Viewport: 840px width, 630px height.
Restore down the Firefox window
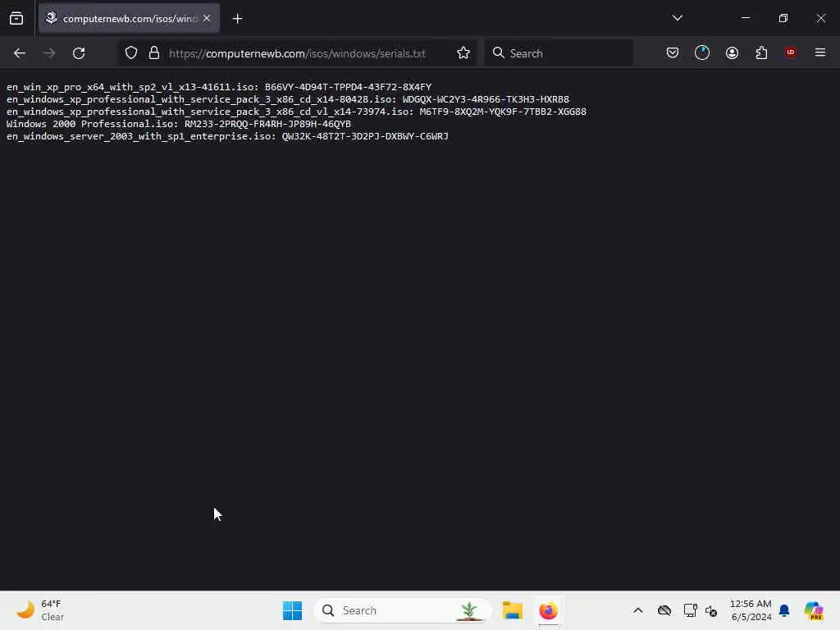(783, 18)
